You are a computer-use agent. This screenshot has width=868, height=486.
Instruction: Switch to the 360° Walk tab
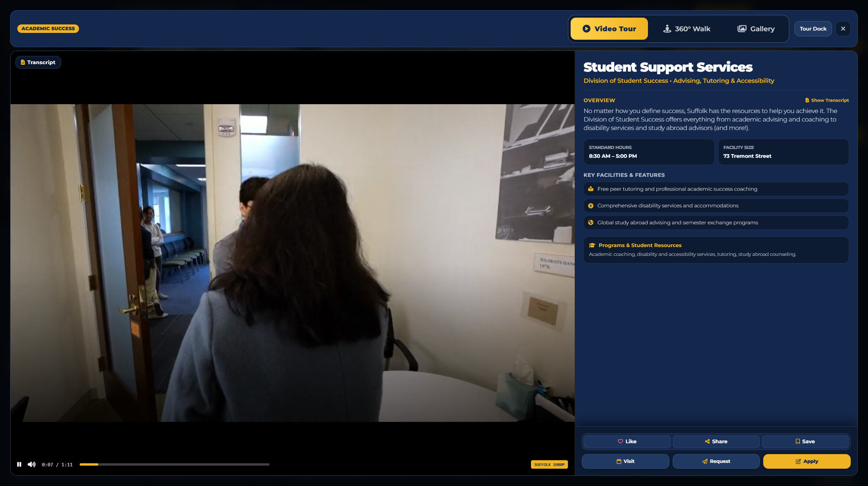(687, 29)
